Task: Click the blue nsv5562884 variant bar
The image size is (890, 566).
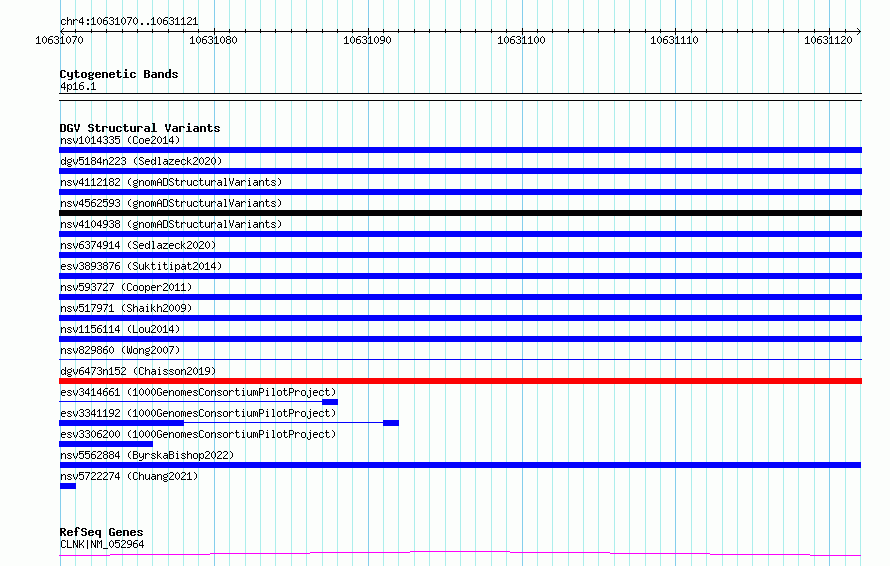Action: (x=460, y=465)
